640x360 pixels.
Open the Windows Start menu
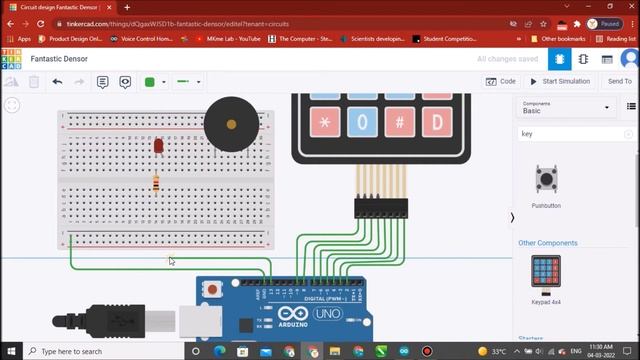click(x=11, y=351)
